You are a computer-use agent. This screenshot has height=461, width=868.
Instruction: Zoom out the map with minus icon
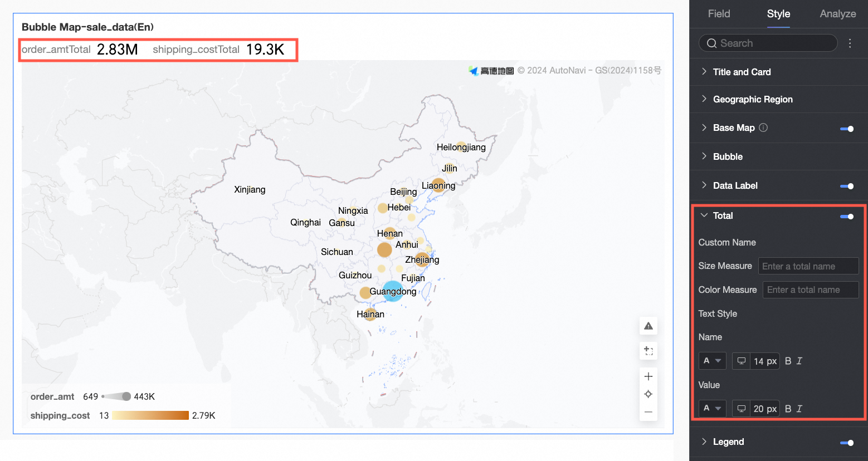[648, 412]
